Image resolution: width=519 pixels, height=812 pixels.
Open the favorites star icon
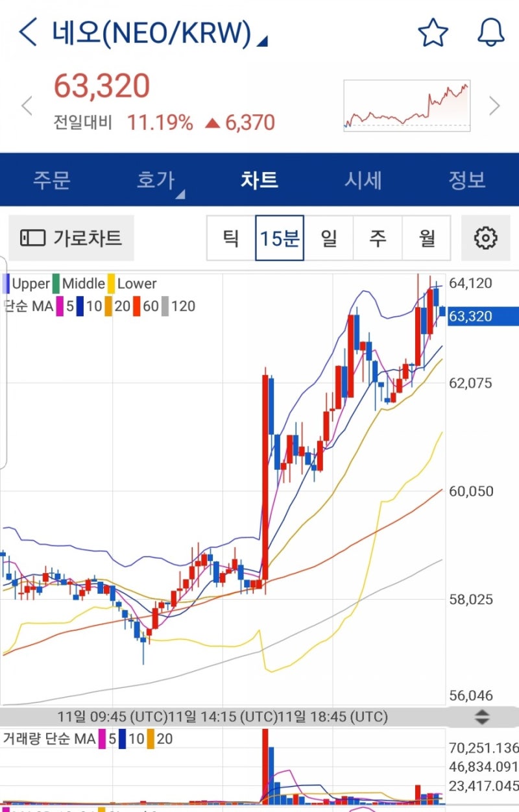pos(432,31)
